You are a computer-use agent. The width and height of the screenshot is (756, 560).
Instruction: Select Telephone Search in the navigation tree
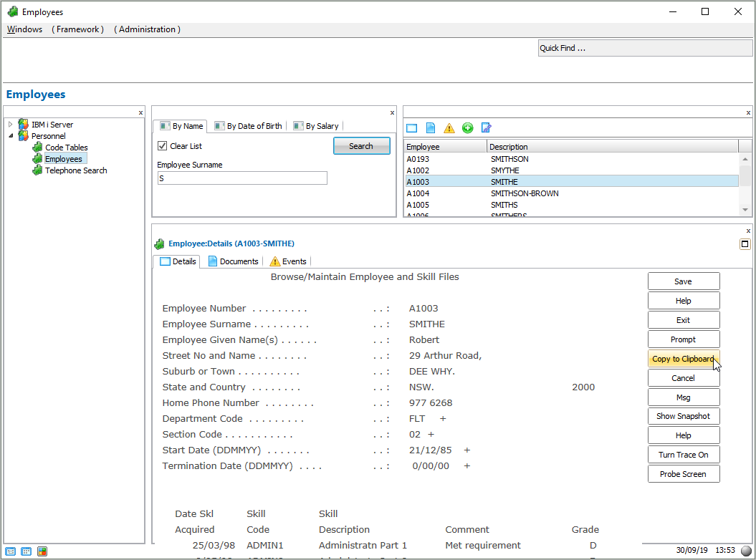coord(76,170)
